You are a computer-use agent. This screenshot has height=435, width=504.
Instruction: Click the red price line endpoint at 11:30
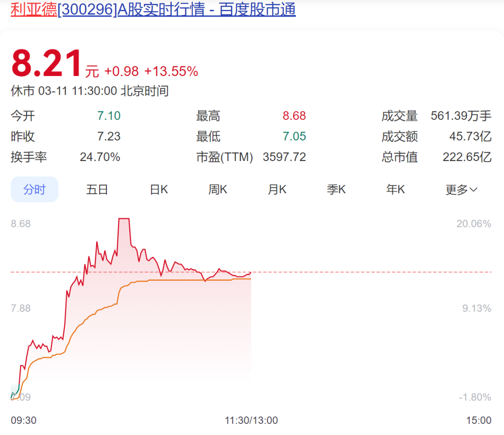pyautogui.click(x=251, y=273)
